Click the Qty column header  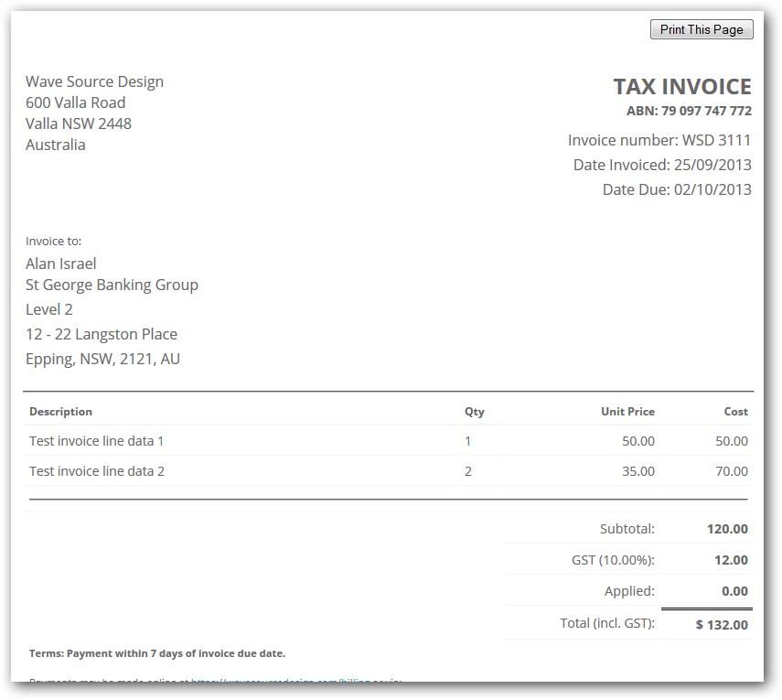point(475,411)
